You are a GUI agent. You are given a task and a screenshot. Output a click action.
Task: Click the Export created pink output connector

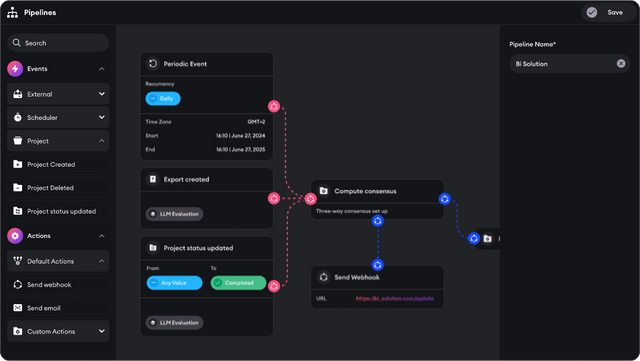tap(274, 198)
